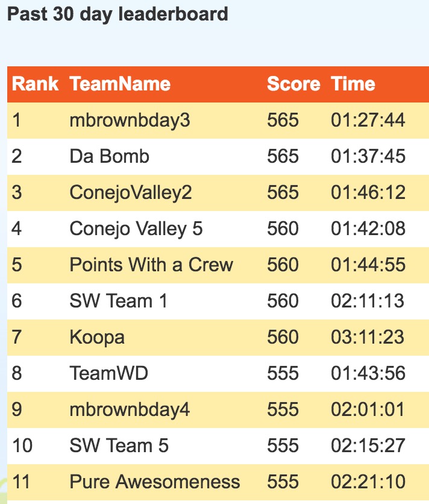Screen dimensions: 429x504
Task: Select the Koopa team entry
Action: click(x=97, y=338)
